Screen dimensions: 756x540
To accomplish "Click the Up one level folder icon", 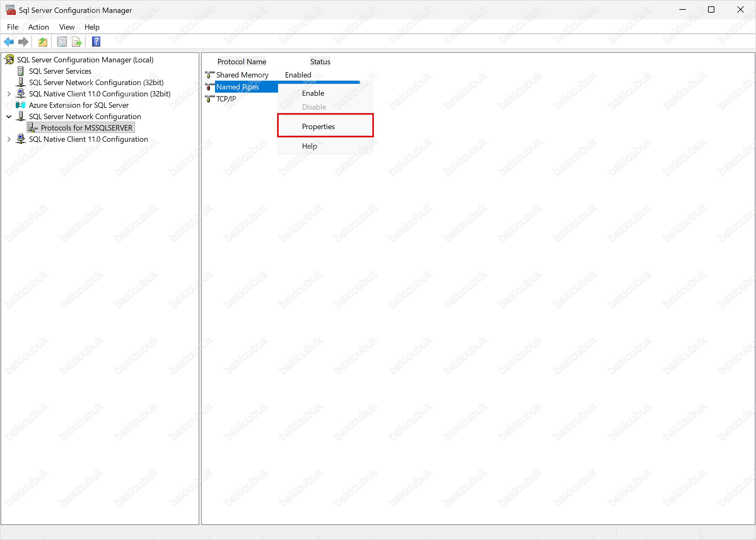I will pos(43,42).
